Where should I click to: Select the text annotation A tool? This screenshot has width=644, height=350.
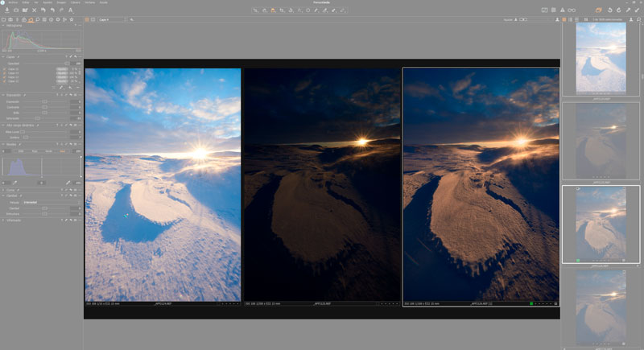[71, 10]
